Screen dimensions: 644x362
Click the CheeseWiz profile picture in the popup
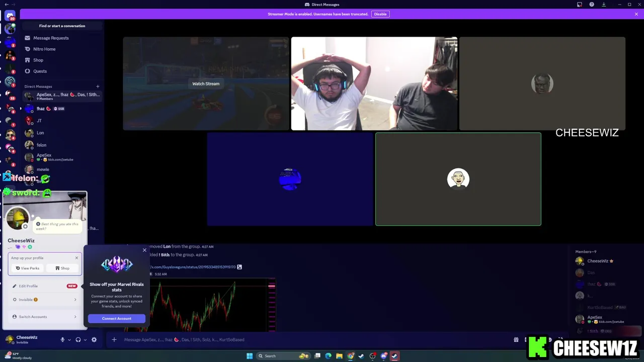[x=17, y=218]
